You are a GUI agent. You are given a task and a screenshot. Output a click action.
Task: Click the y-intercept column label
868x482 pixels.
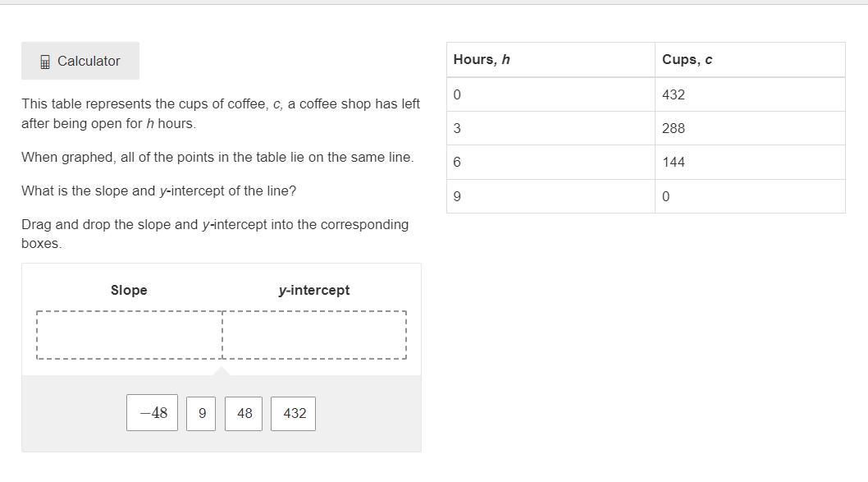pos(313,290)
